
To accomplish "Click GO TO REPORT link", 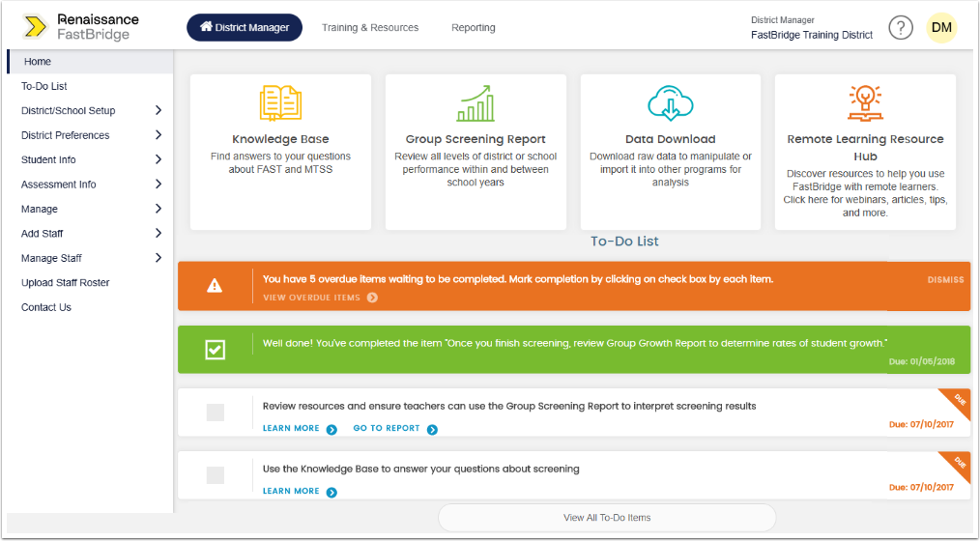I will pos(387,429).
